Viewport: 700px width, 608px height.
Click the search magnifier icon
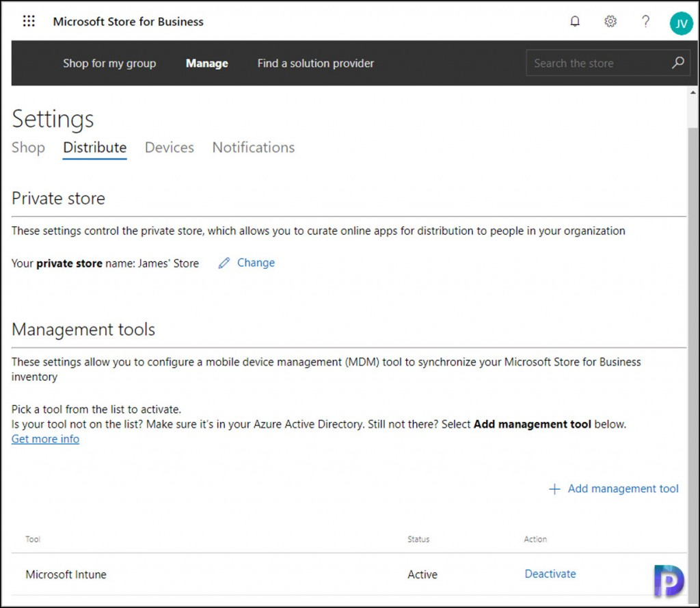677,62
